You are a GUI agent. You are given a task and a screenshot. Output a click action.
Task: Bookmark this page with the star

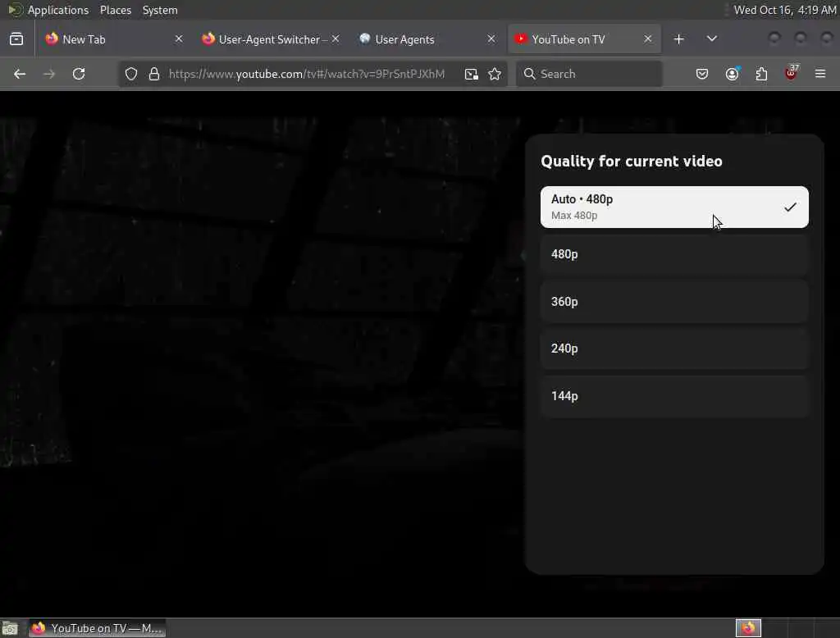pyautogui.click(x=495, y=74)
